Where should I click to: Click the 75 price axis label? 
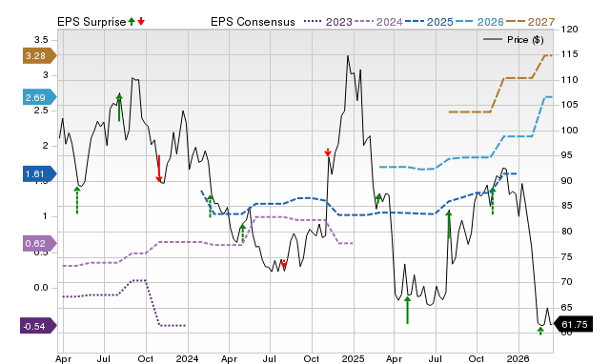pos(567,256)
